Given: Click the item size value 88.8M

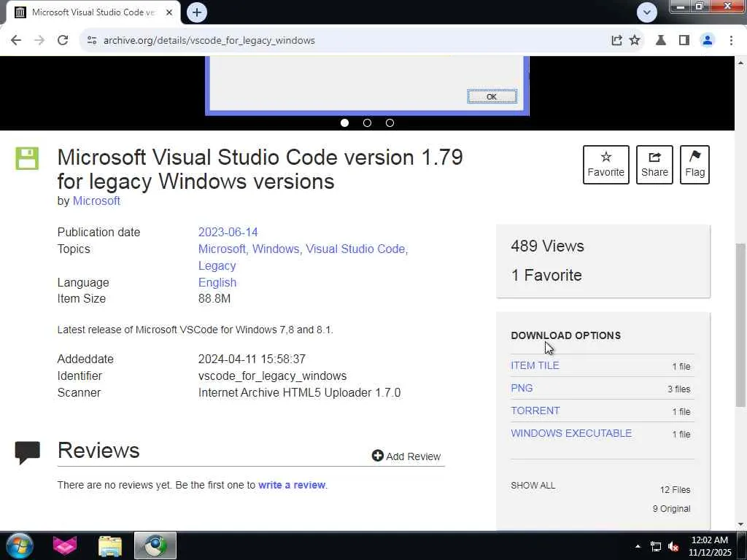Looking at the screenshot, I should click(x=214, y=298).
